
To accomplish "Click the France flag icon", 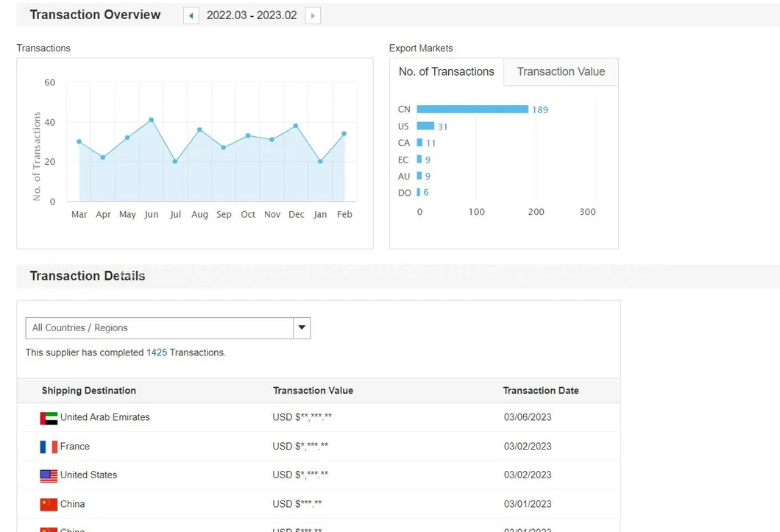I will click(x=49, y=447).
